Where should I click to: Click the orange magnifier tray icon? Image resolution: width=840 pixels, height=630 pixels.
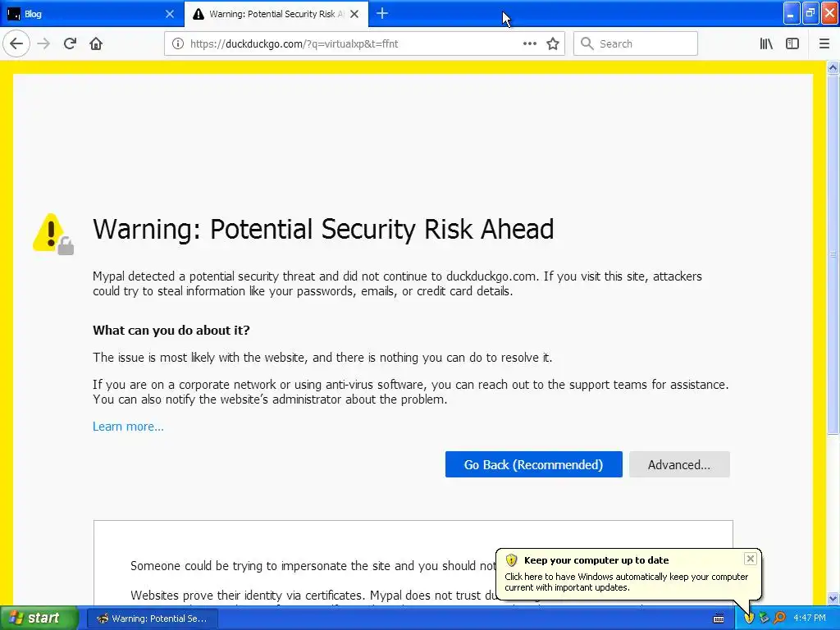[x=780, y=618]
